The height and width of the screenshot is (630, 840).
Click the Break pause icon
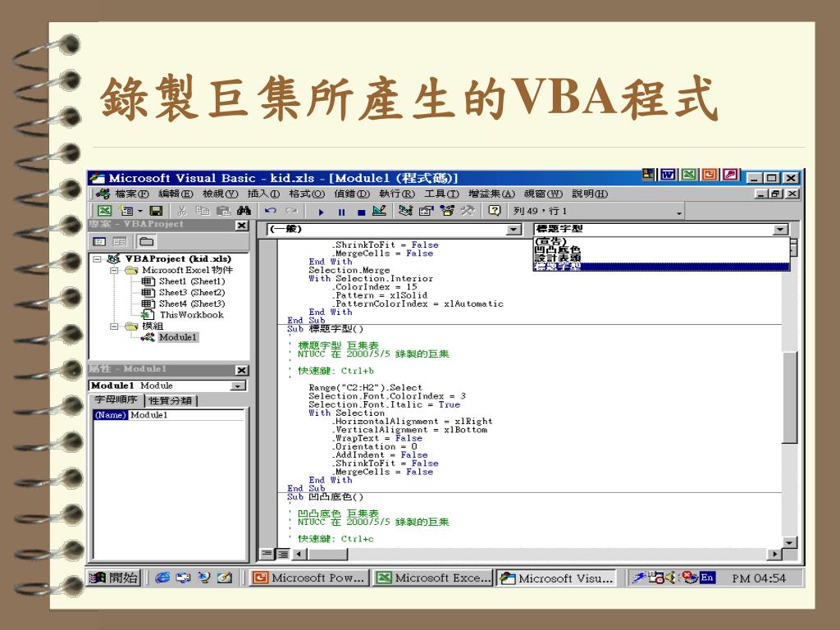[341, 212]
